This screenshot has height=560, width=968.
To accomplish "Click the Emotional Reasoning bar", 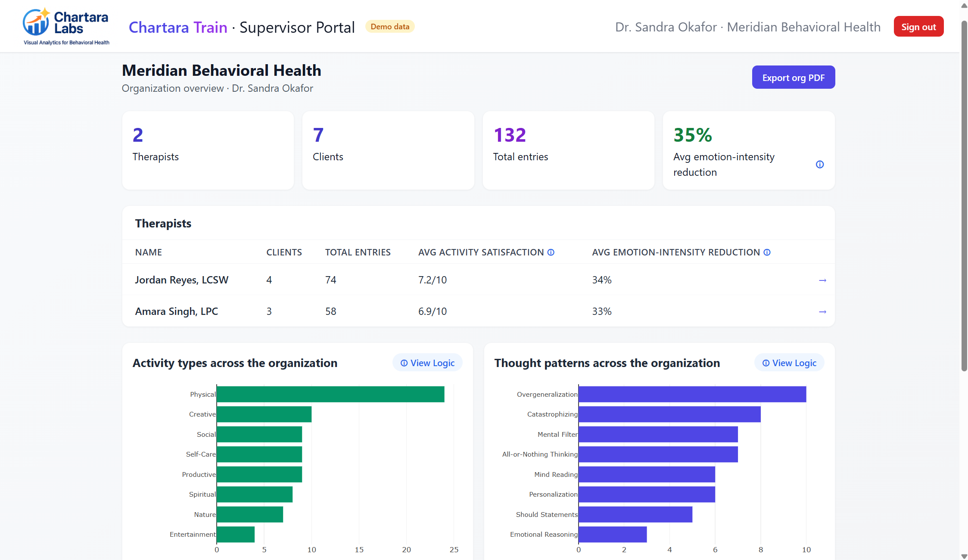I will (x=613, y=535).
